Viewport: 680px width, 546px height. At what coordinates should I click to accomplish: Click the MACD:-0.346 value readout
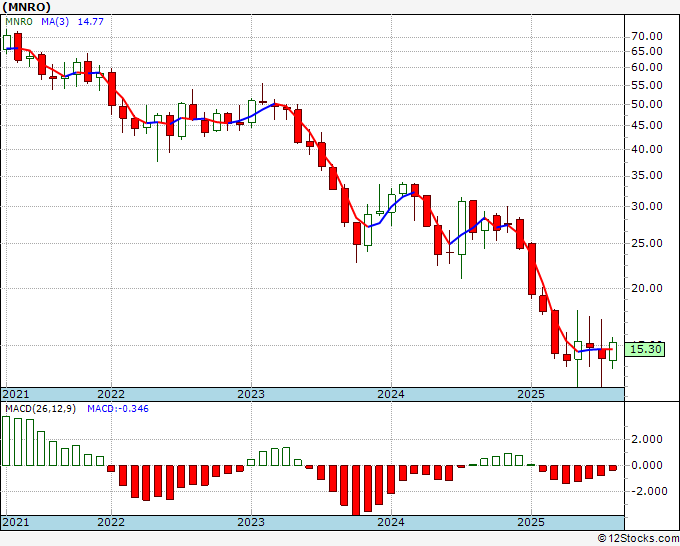pos(118,409)
